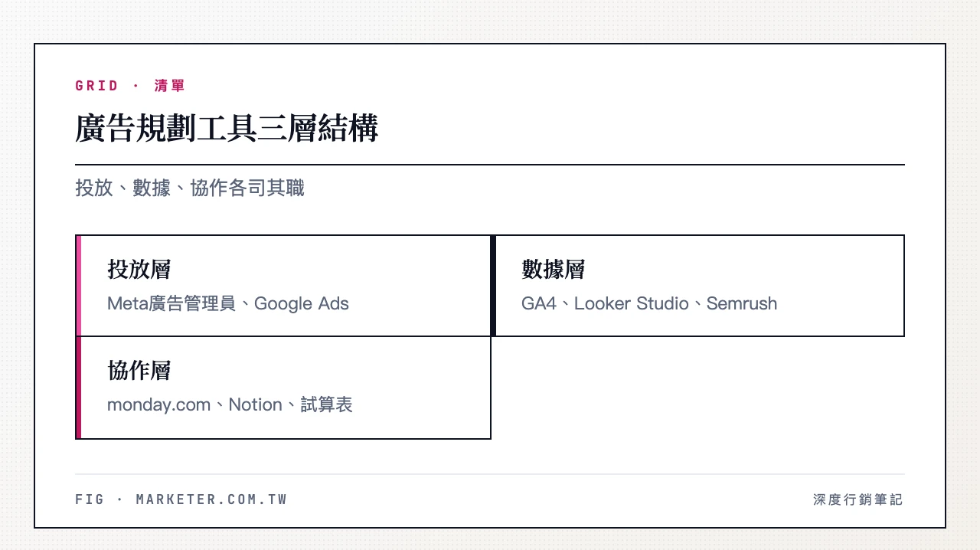980x550 pixels.
Task: Click the footer text 深度行銷筆記
Action: [x=858, y=499]
